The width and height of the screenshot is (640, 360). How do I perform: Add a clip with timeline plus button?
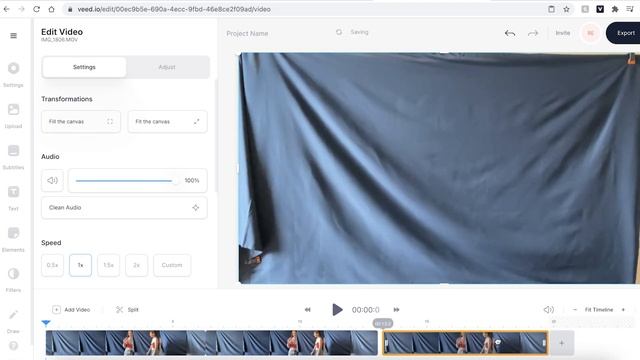pyautogui.click(x=562, y=343)
